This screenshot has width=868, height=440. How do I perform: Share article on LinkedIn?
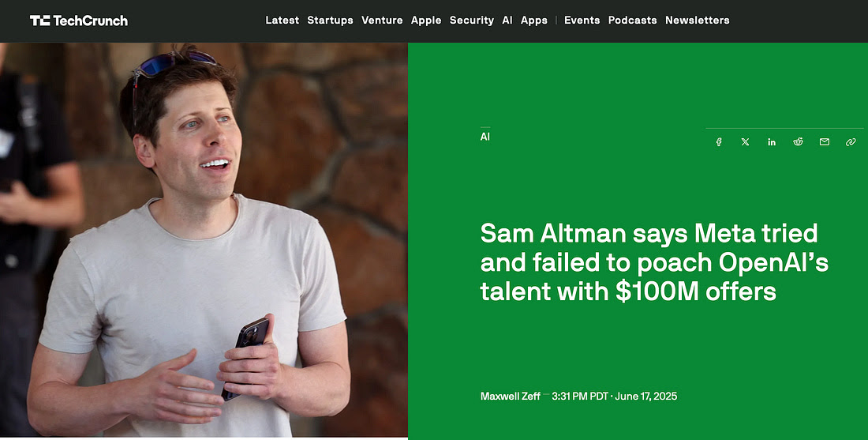[772, 142]
